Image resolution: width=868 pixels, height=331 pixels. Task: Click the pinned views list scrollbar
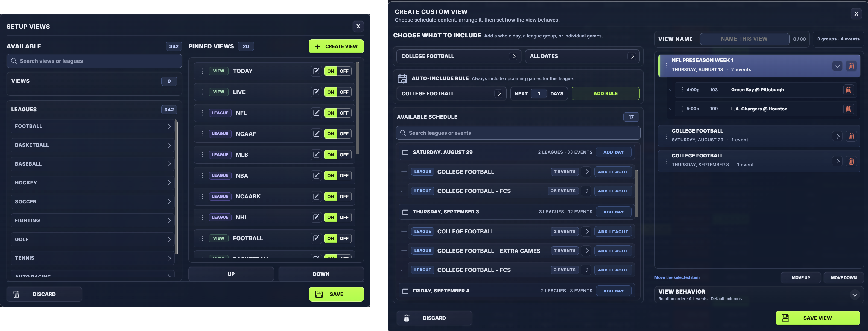(x=358, y=108)
